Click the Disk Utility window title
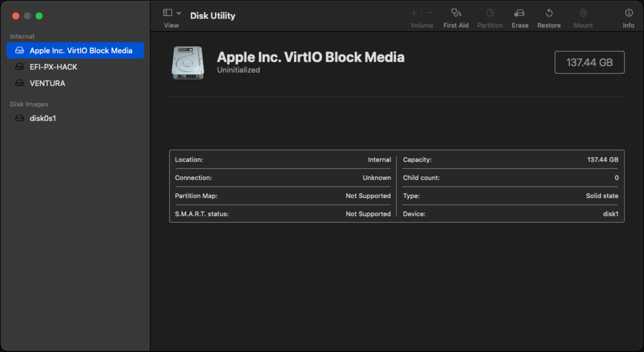Screen dimensions: 644x352 tap(212, 16)
